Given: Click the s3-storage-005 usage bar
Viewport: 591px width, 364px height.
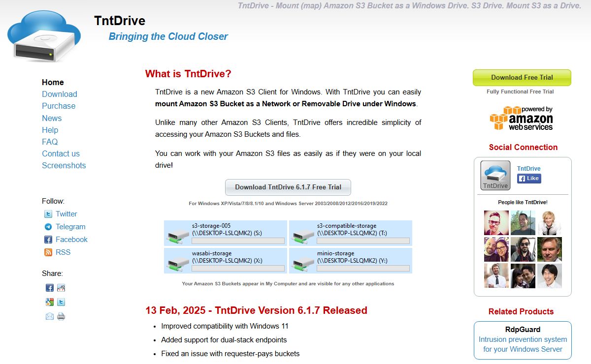Looking at the screenshot, I should (238, 241).
